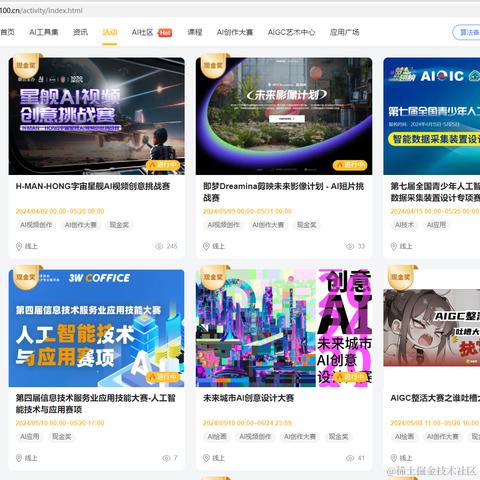This screenshot has height=480, width=480.
Task: Click the AI视频创作 tag on the 未来城市 card
Action: [x=255, y=437]
